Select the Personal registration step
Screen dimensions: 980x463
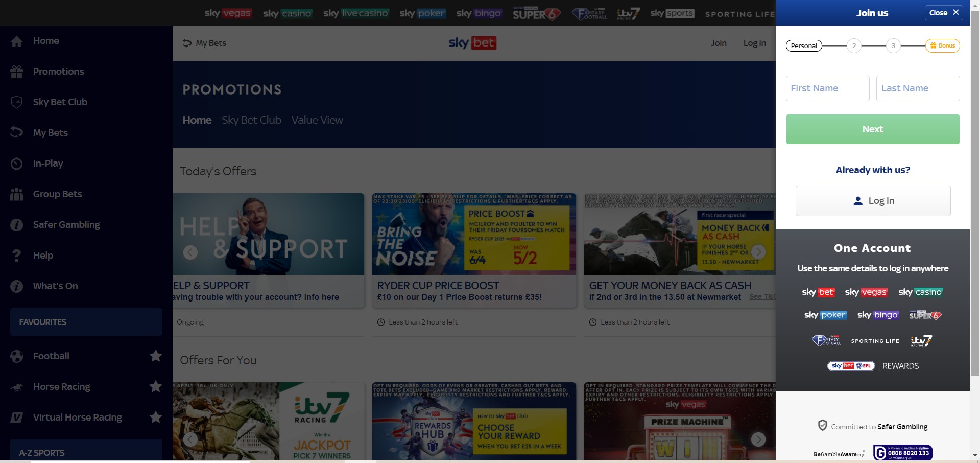pos(804,45)
